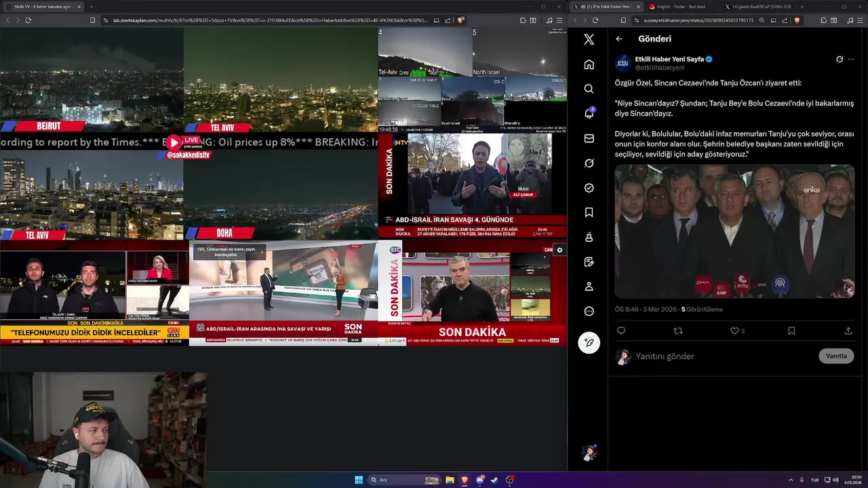Click Brave Shields icon in right browser
868x488 pixels.
(x=797, y=20)
